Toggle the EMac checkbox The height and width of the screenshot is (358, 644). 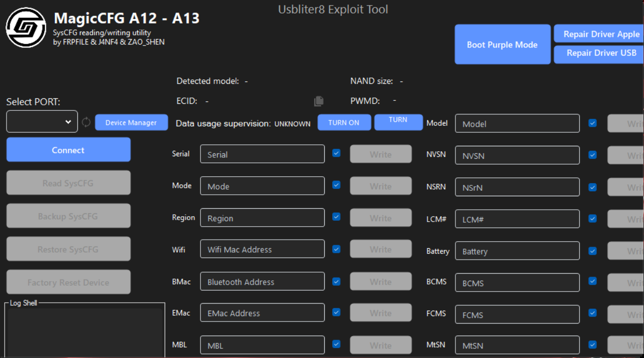336,313
